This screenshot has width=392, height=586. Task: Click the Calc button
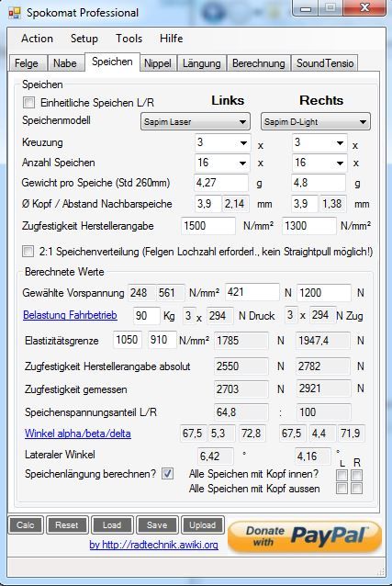(x=26, y=525)
